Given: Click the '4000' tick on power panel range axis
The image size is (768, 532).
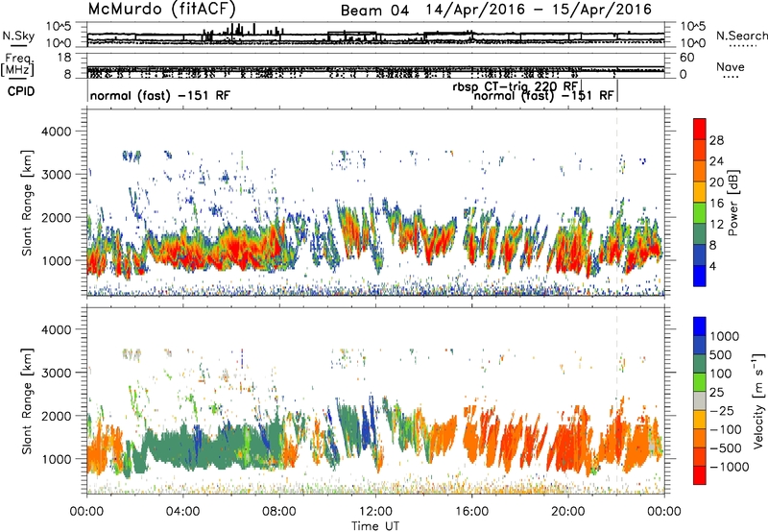Looking at the screenshot, I should tap(56, 132).
